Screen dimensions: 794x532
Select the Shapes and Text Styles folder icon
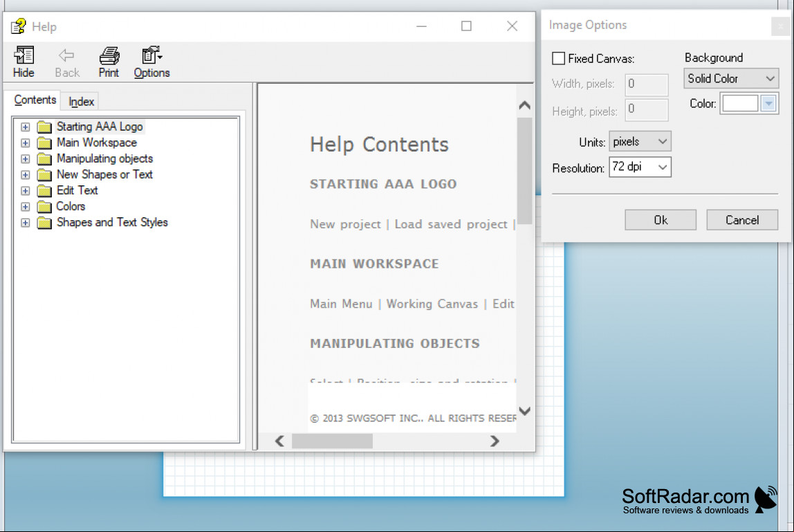coord(44,223)
